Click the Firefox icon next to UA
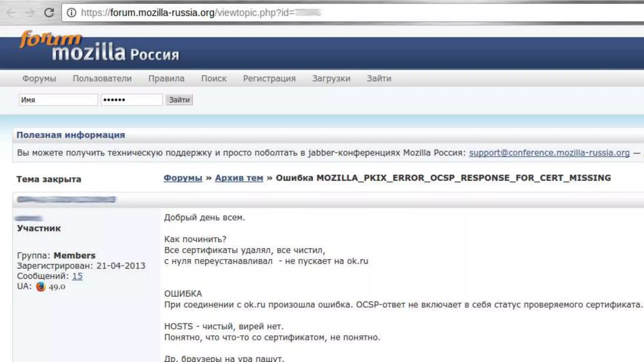Screen dimensions: 644x362 point(41,286)
